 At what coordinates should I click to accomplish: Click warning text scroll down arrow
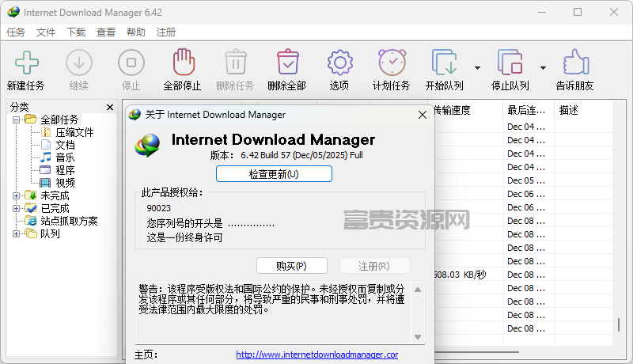pyautogui.click(x=418, y=337)
